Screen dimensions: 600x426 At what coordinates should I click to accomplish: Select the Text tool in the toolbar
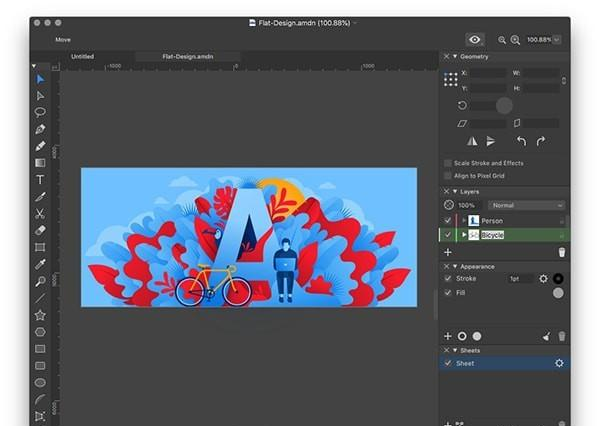(40, 180)
